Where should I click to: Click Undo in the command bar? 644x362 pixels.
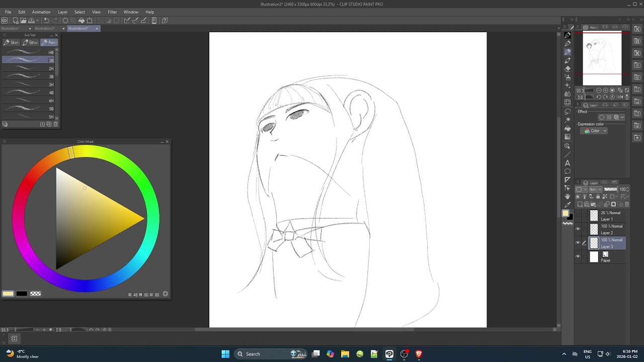coord(46,21)
